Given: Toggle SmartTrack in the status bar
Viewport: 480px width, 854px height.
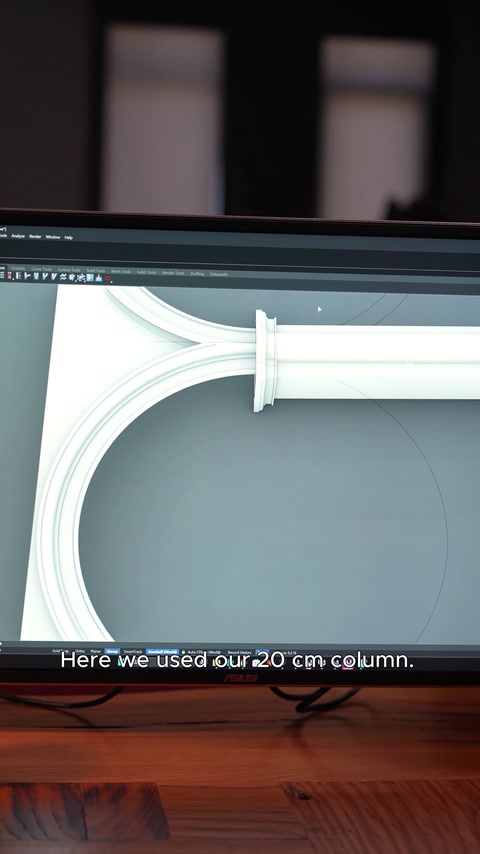Looking at the screenshot, I should coord(133,651).
